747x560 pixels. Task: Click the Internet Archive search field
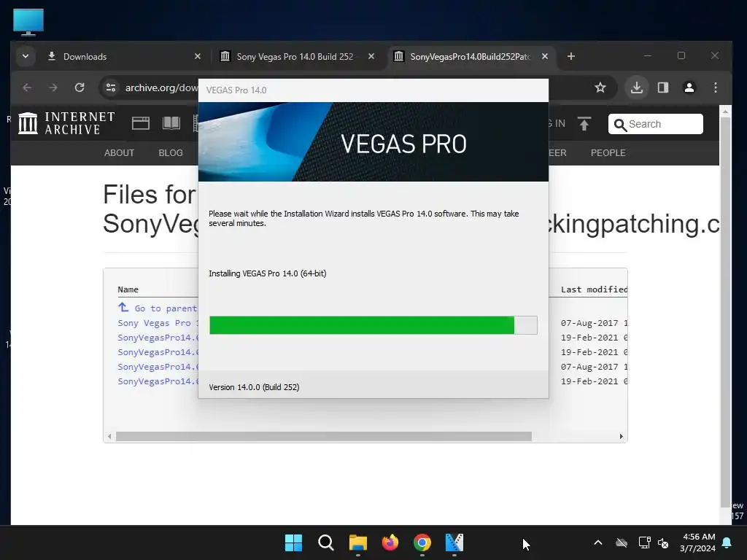(x=656, y=124)
